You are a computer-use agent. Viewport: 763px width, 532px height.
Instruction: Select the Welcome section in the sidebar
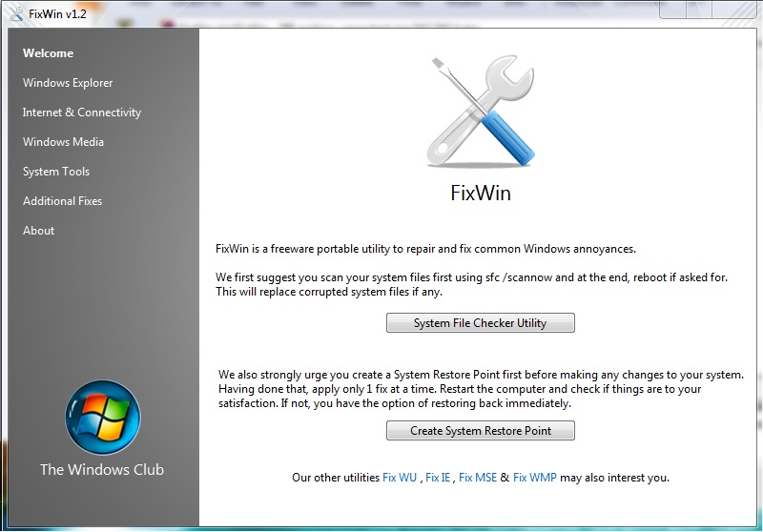pos(49,53)
